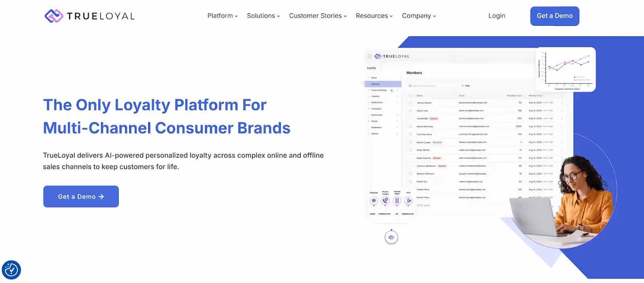Click the hero Get a Demo arrow button
The width and height of the screenshot is (644, 283).
coord(81,197)
